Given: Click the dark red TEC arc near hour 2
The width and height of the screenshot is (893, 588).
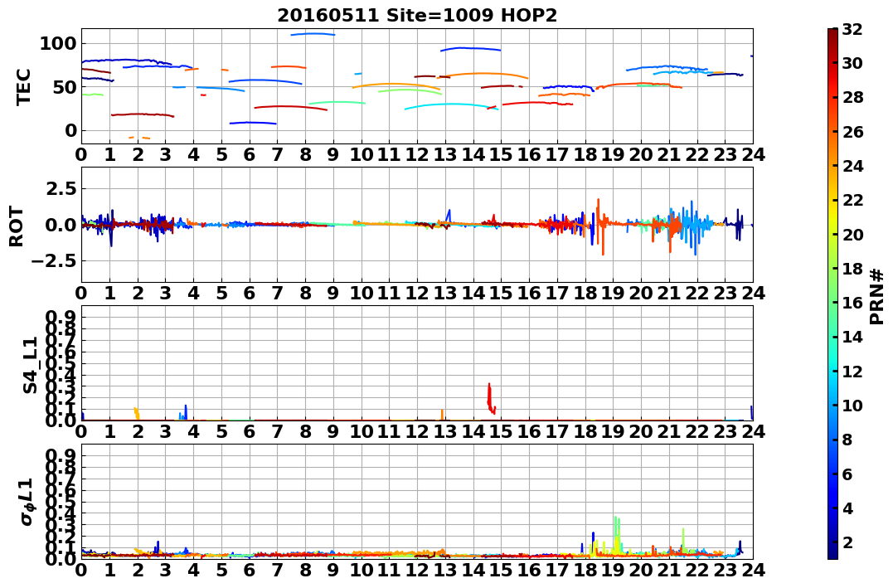Looking at the screenshot, I should pyautogui.click(x=143, y=114).
